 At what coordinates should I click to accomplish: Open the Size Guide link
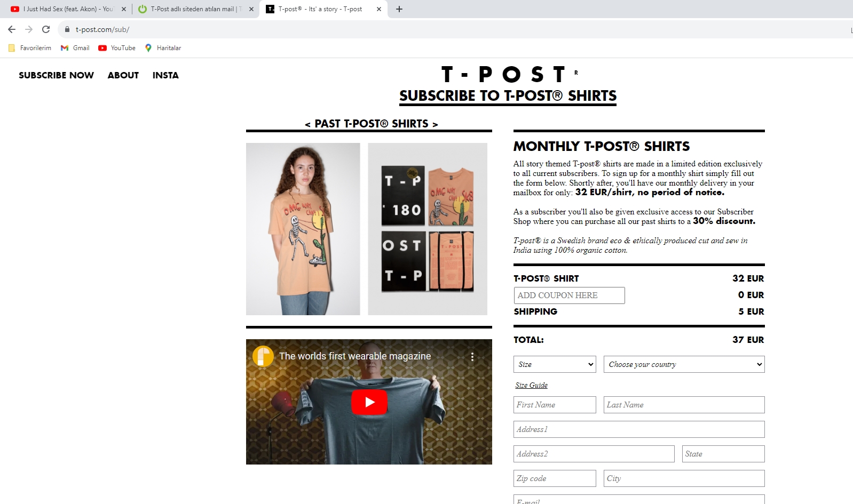point(531,385)
